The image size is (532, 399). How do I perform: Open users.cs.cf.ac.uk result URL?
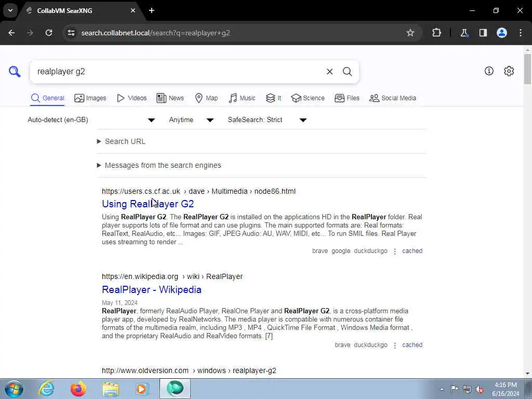point(198,191)
